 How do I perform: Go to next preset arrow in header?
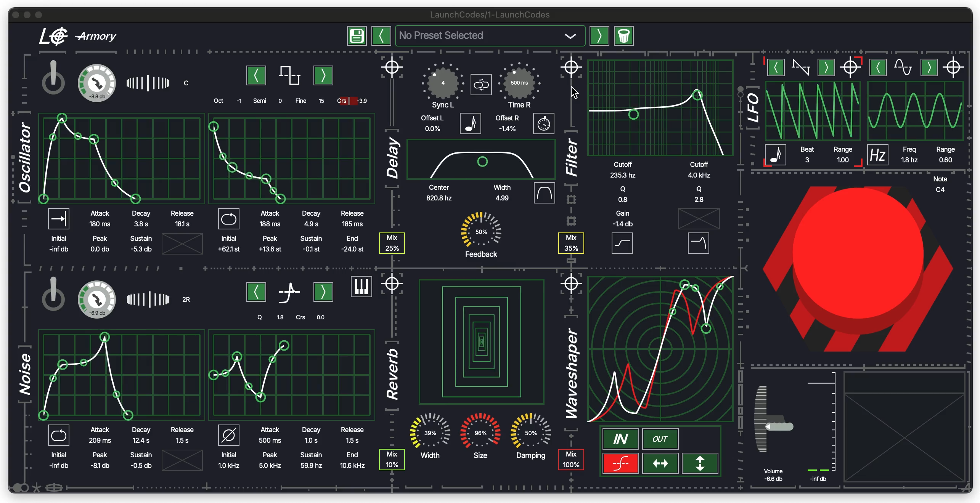(599, 36)
